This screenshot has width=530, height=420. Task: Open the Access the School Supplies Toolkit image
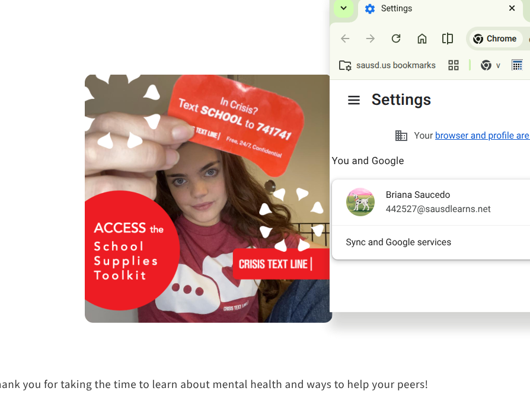207,198
